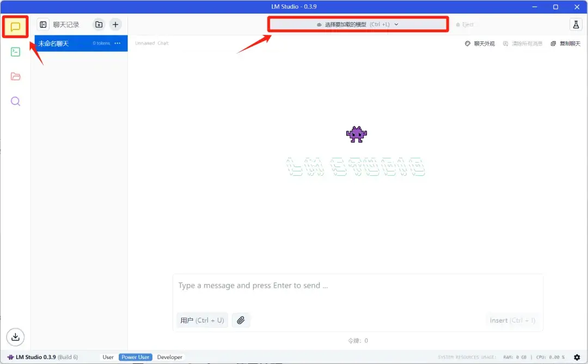The height and width of the screenshot is (364, 588).
Task: Start a new chat with plus icon
Action: pos(115,24)
